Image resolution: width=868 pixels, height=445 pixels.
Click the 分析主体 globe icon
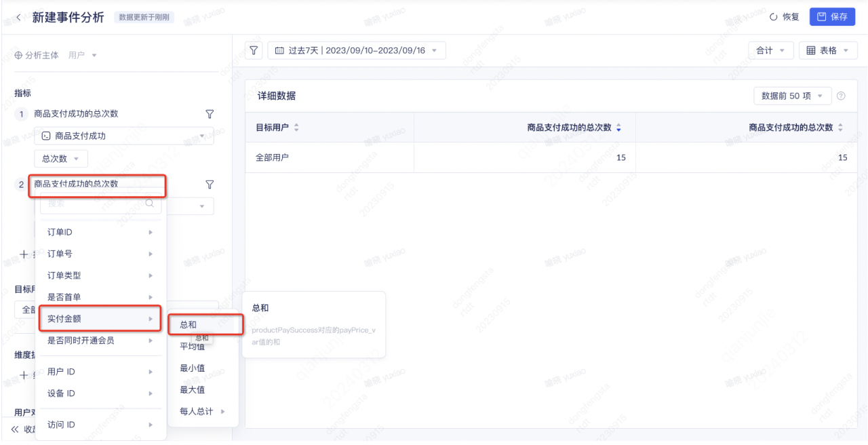[x=18, y=56]
